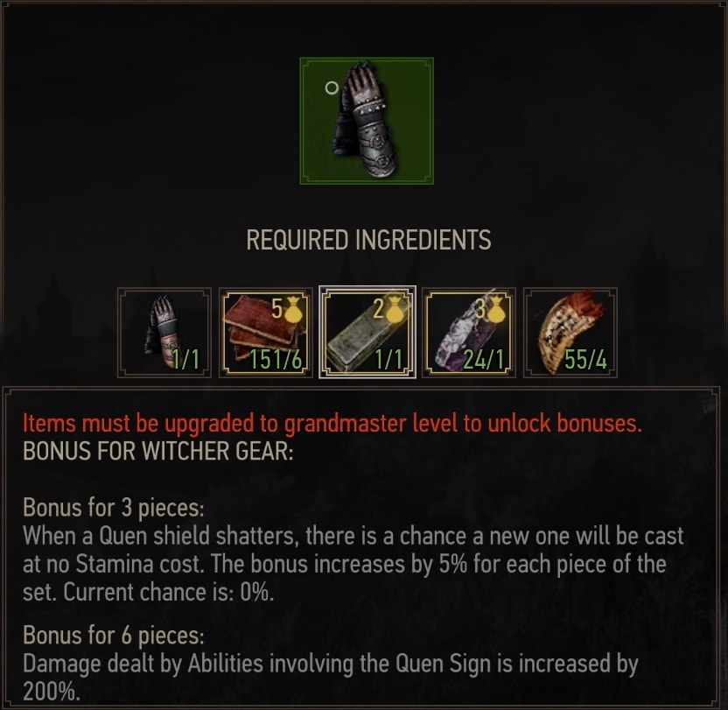Click the BONUS FOR WITCHER GEAR heading

point(158,451)
